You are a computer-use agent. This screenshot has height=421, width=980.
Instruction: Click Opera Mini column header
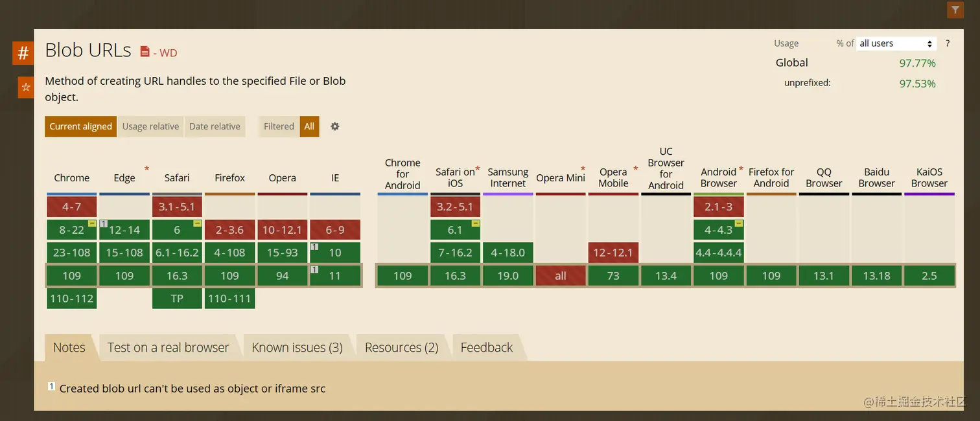pyautogui.click(x=561, y=178)
